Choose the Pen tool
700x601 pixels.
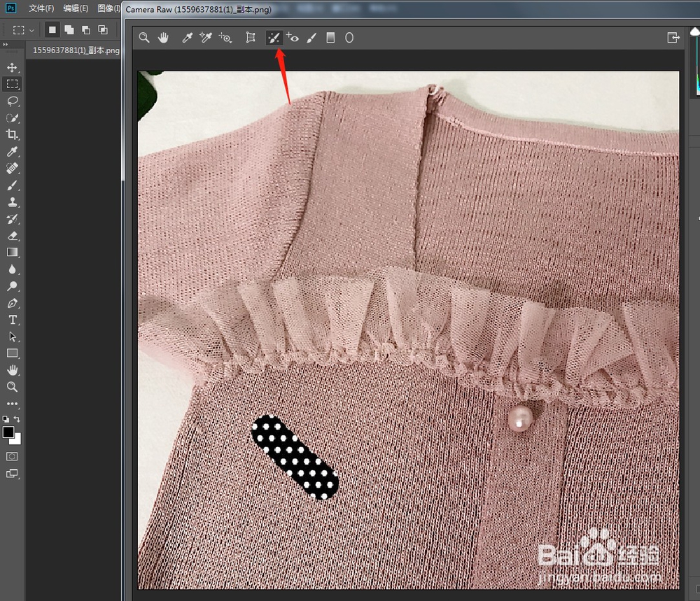point(12,303)
